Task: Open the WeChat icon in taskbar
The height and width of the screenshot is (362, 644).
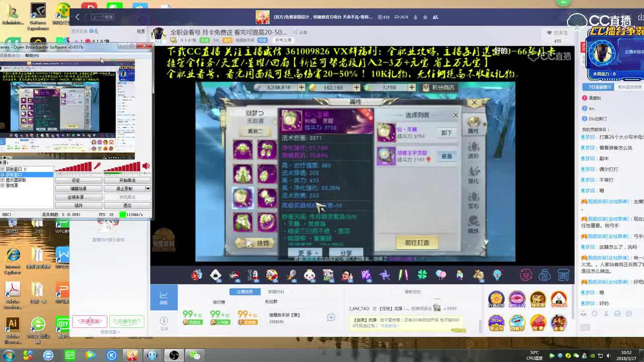Action: tap(195, 355)
